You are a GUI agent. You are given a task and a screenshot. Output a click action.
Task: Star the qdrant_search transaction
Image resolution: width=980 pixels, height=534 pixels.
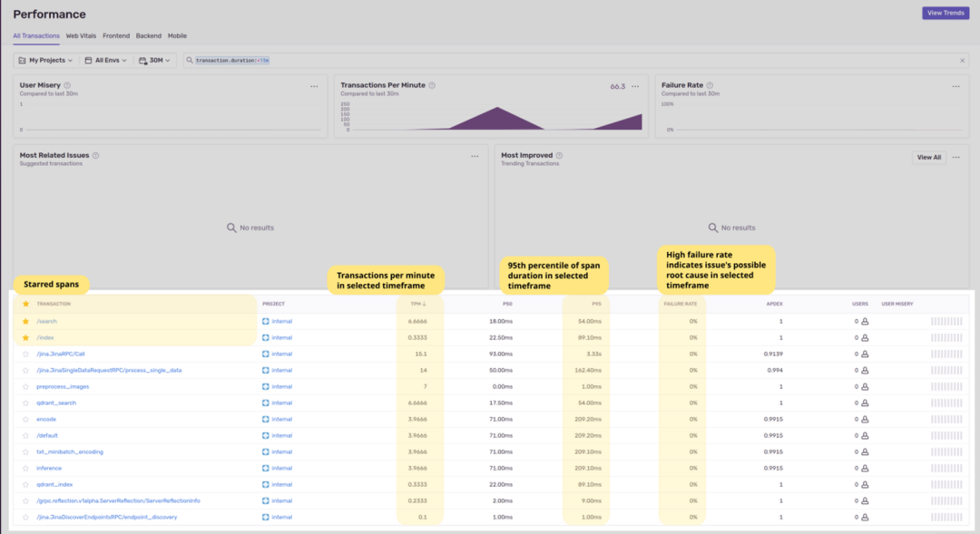tap(25, 403)
